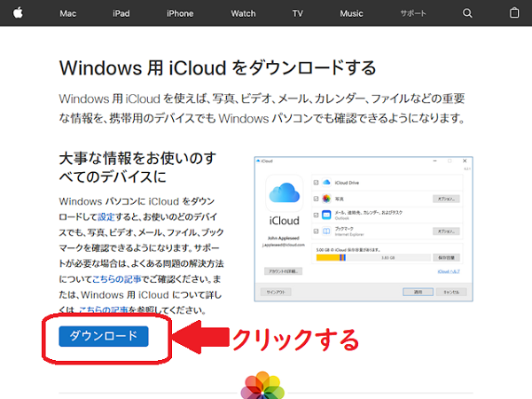Click the cancel button in the iCloud window
The width and height of the screenshot is (532, 399).
451,292
